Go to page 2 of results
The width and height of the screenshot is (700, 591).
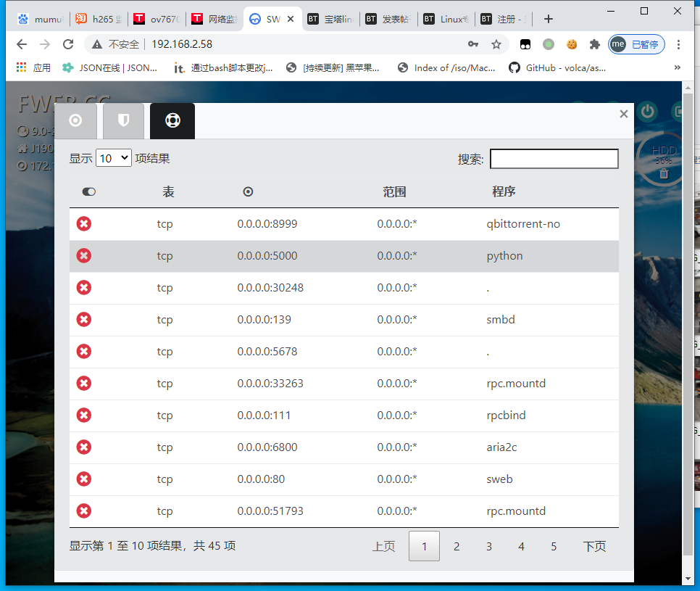pos(457,547)
